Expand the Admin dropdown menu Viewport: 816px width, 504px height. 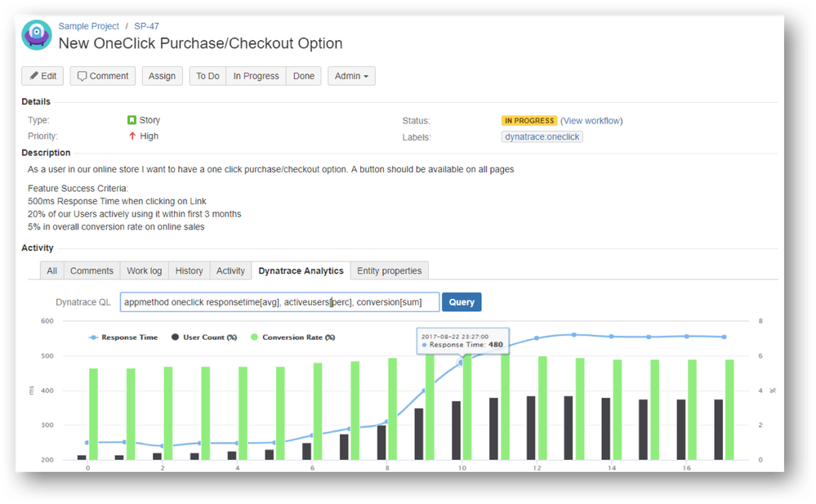[x=351, y=76]
